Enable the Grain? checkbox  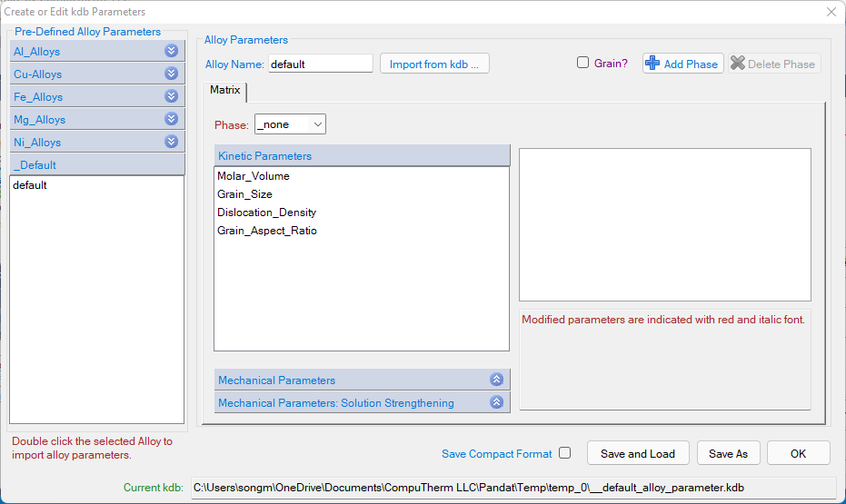(583, 64)
